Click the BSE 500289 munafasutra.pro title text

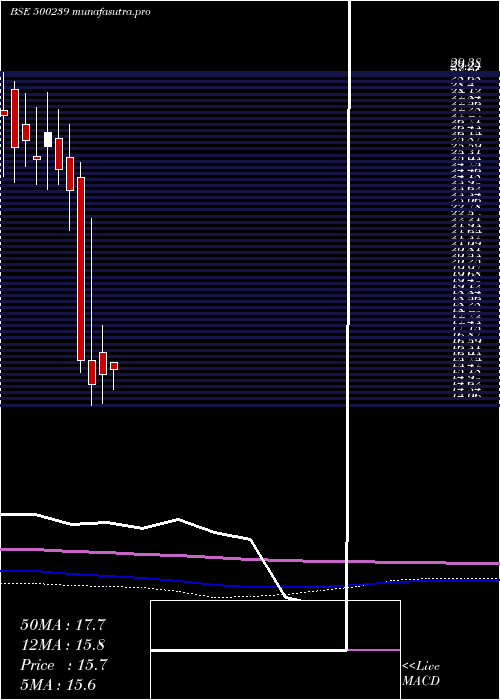[80, 12]
